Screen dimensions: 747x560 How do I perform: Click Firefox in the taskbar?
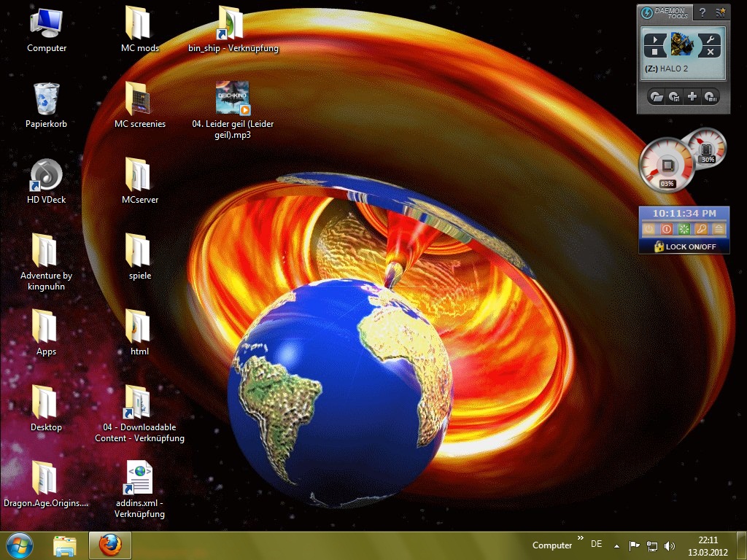tap(109, 545)
